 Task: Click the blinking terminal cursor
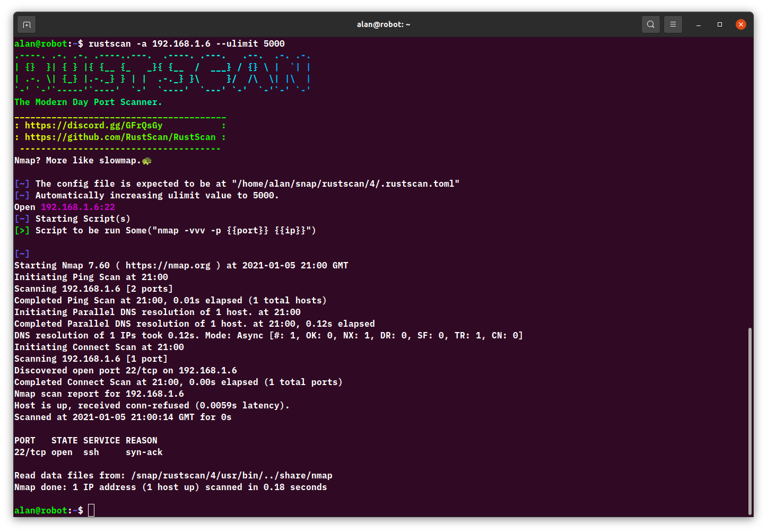[91, 510]
